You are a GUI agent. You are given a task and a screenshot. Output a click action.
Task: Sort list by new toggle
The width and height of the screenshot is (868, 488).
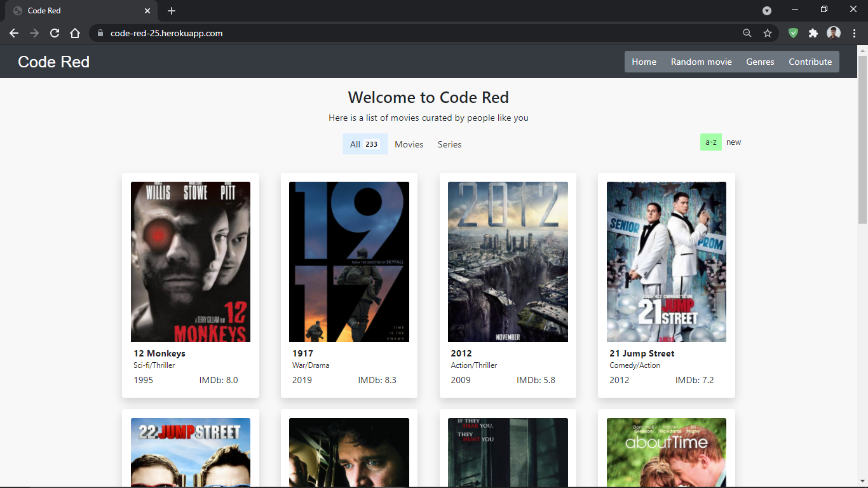click(734, 142)
